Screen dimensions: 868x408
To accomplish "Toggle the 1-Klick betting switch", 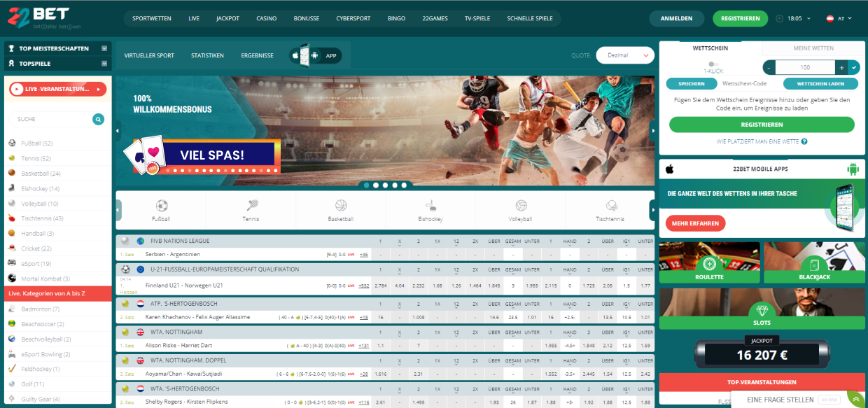I will click(x=712, y=63).
